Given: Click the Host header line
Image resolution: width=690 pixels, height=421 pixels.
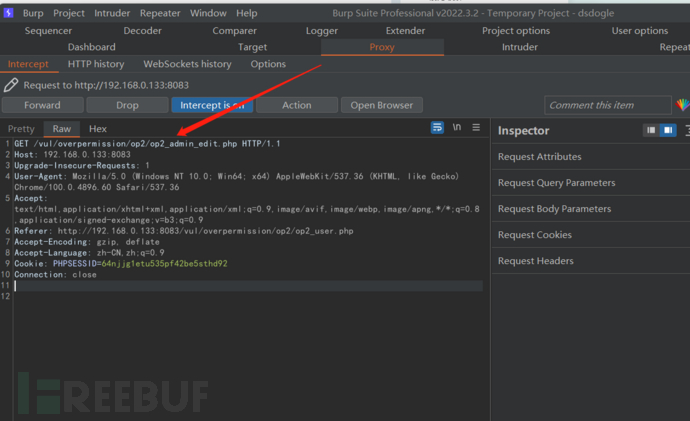Looking at the screenshot, I should tap(72, 154).
